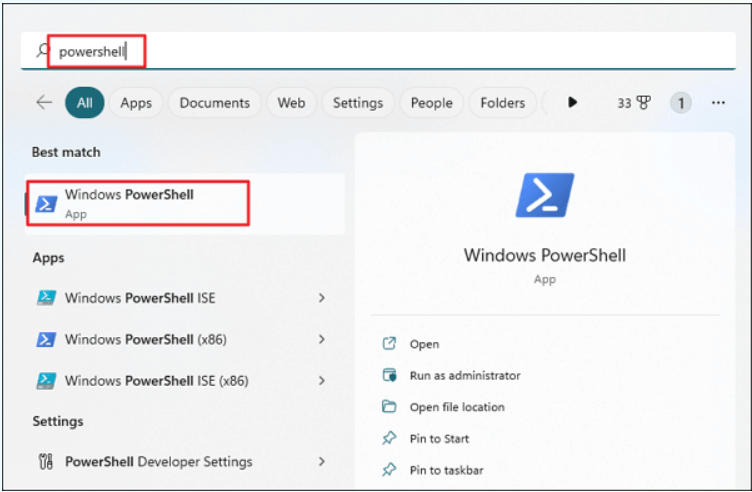Click the Windows PowerShell (x86) icon
This screenshot has height=492, width=752.
coord(47,340)
